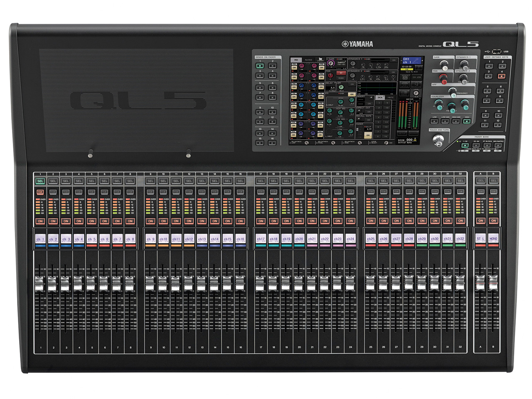
Task: Toggle CUE on channel 1
Action: coord(40,192)
